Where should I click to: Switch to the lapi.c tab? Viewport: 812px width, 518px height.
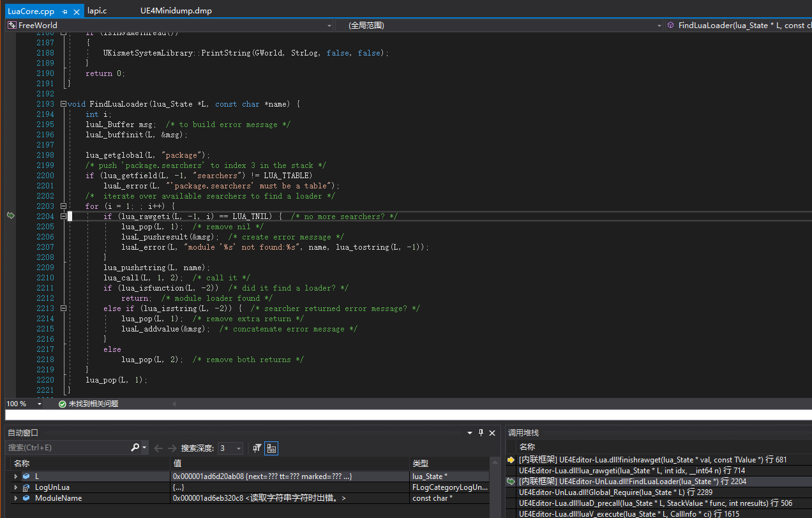point(96,11)
